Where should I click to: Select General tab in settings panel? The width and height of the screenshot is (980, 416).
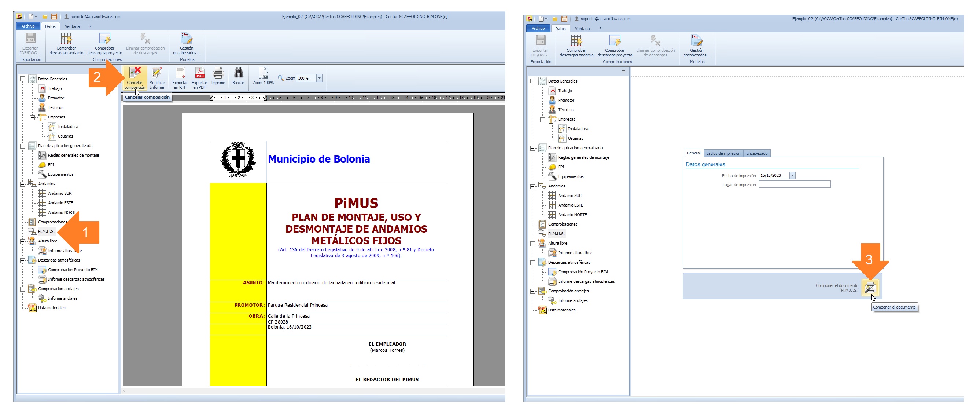click(x=693, y=153)
